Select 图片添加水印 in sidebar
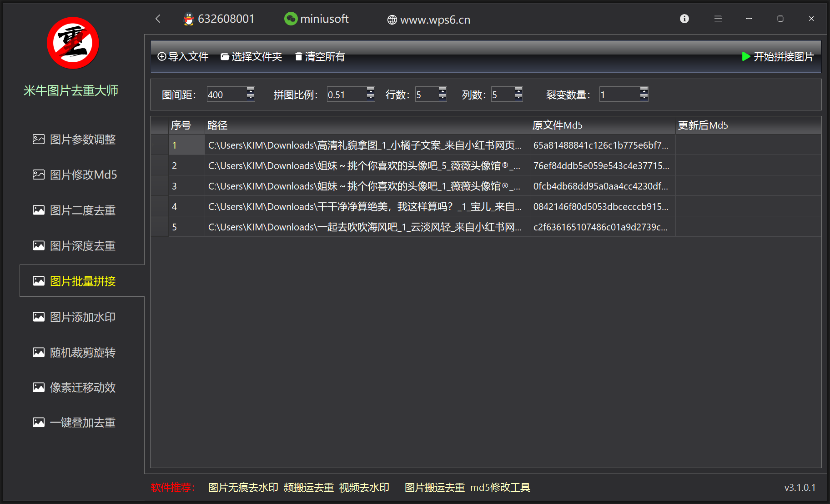 point(82,317)
